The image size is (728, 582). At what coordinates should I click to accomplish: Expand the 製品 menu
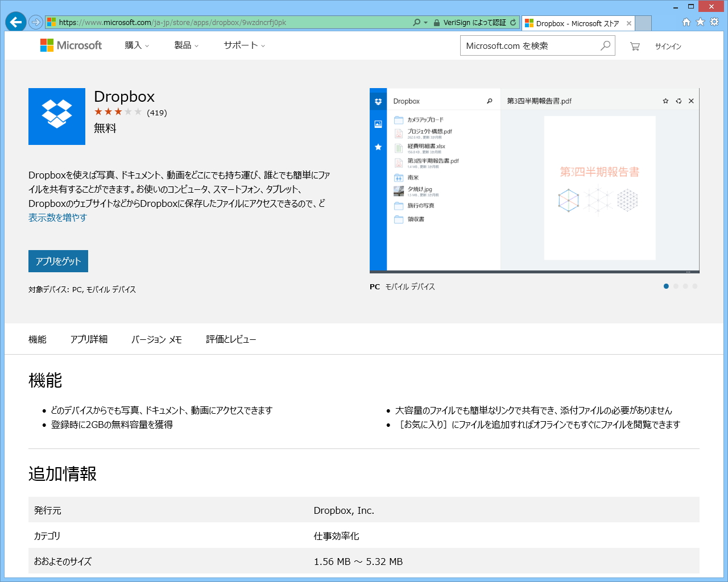[187, 45]
